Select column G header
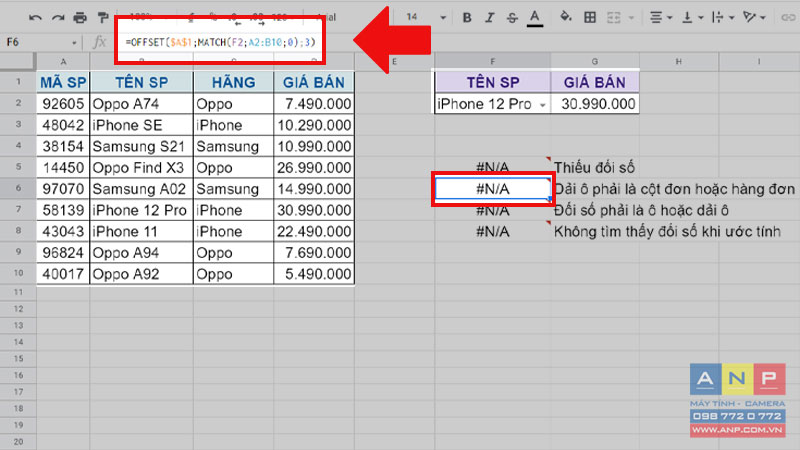This screenshot has height=450, width=800. (594, 62)
